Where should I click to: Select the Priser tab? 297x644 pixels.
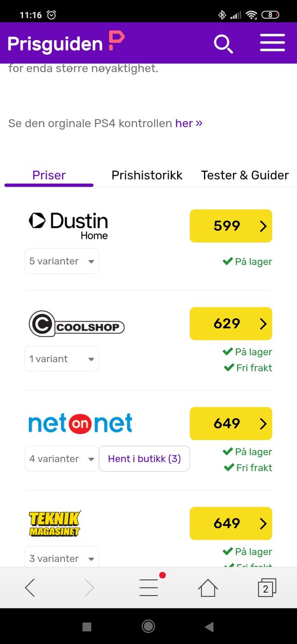49,175
